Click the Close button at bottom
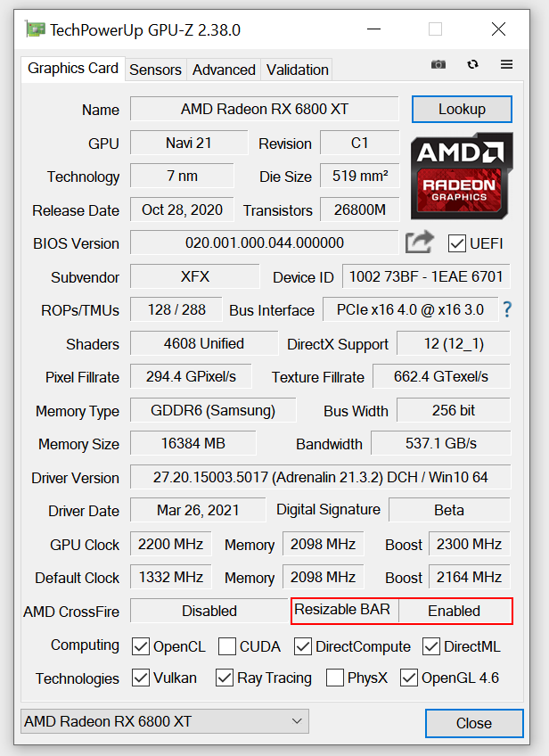549x756 pixels. [474, 723]
